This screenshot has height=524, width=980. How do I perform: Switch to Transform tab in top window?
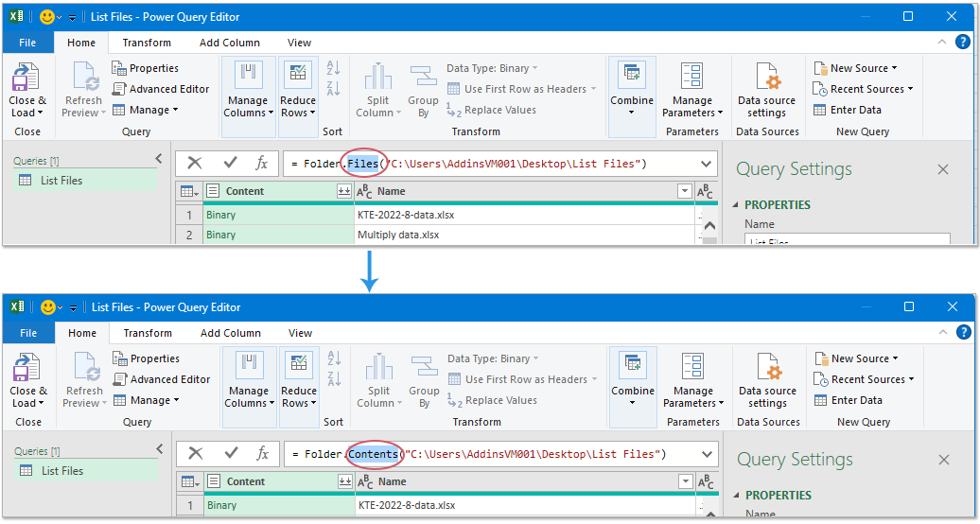pyautogui.click(x=147, y=43)
